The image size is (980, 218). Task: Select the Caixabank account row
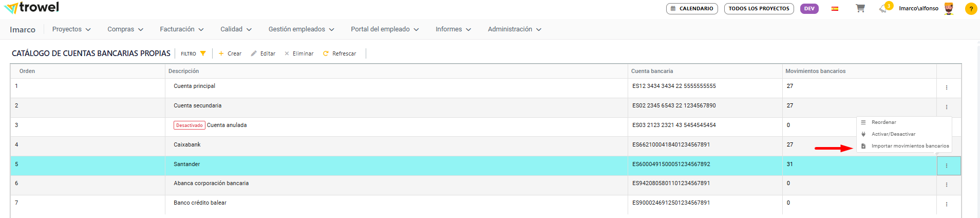(187, 145)
